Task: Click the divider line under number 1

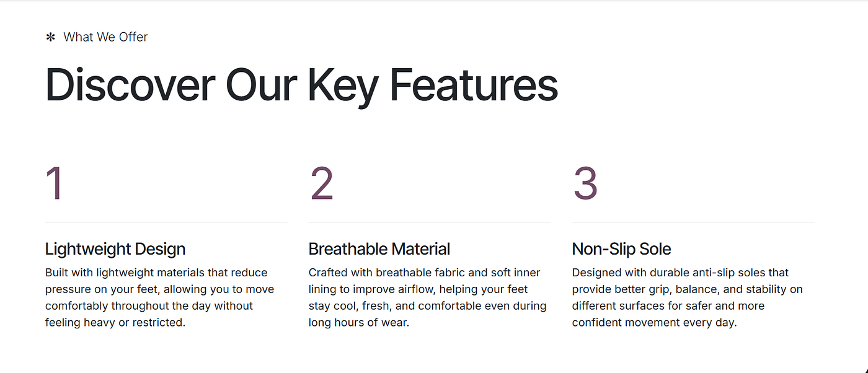Action: point(166,222)
